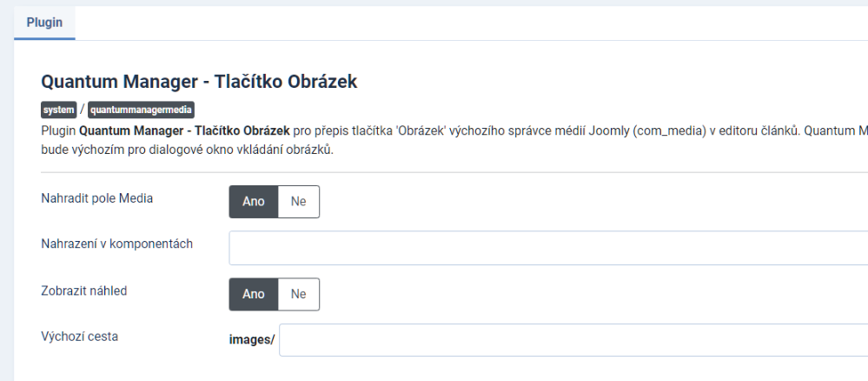
Task: Focus the Nahrazení v komponentách input field
Action: pos(547,248)
